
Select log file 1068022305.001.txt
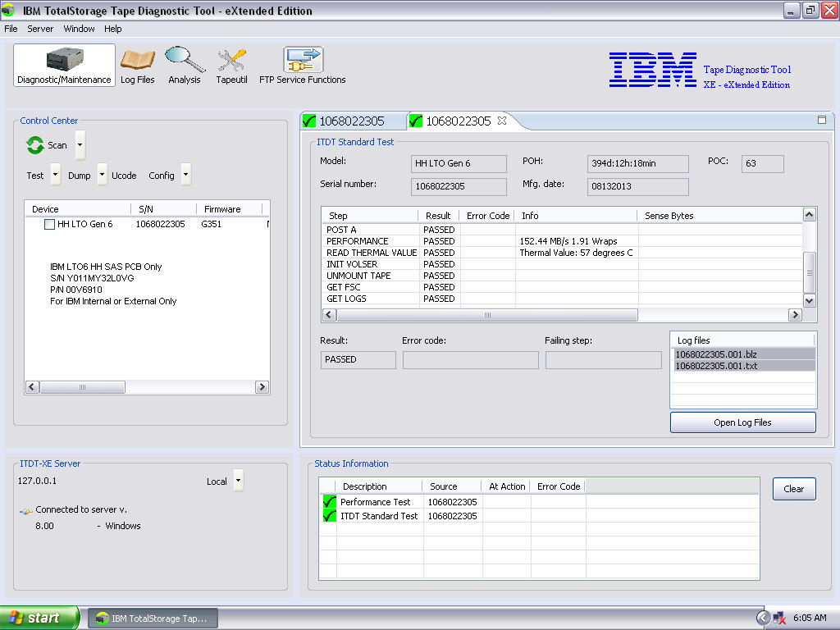[743, 366]
